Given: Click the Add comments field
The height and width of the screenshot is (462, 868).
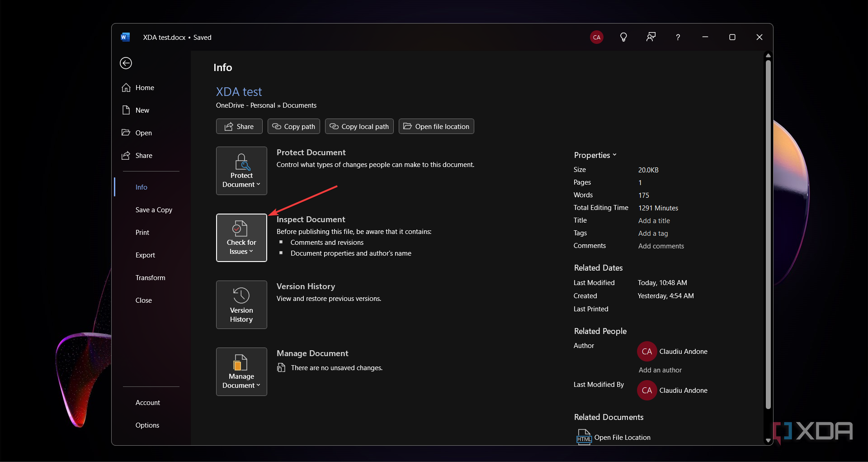Looking at the screenshot, I should [x=661, y=246].
